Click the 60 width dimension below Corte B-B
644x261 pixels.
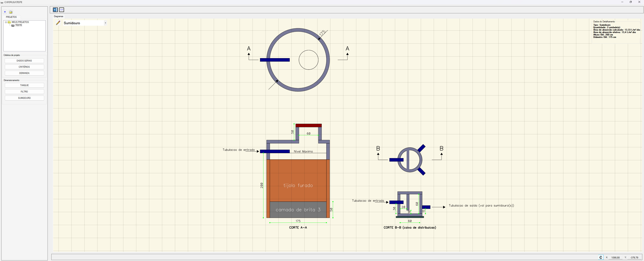point(410,221)
